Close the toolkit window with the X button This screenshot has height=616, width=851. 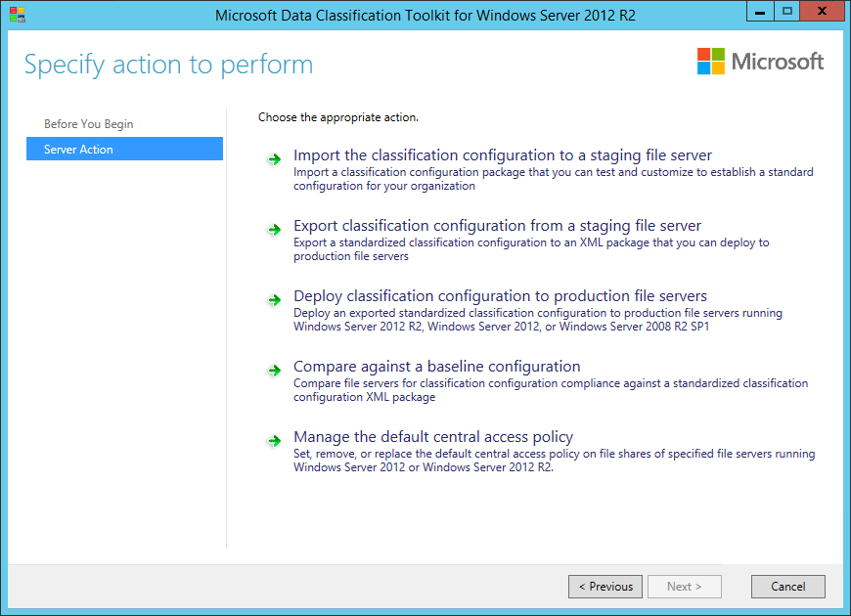[x=822, y=12]
